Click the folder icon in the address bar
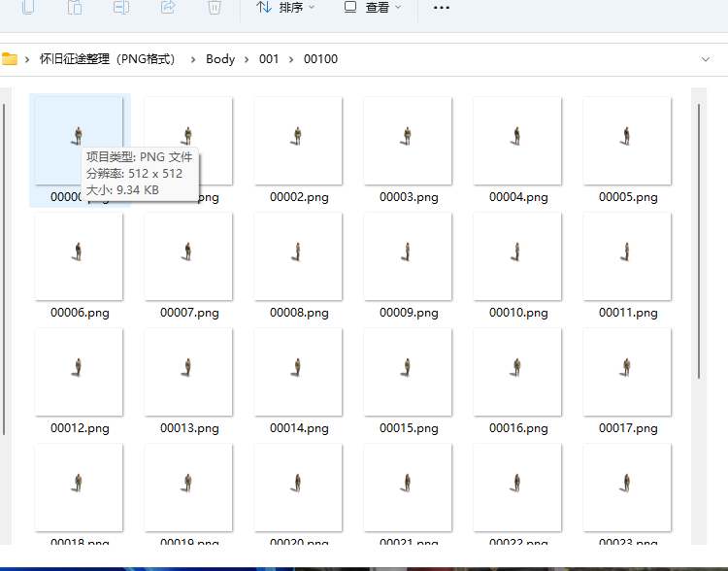 coord(10,59)
